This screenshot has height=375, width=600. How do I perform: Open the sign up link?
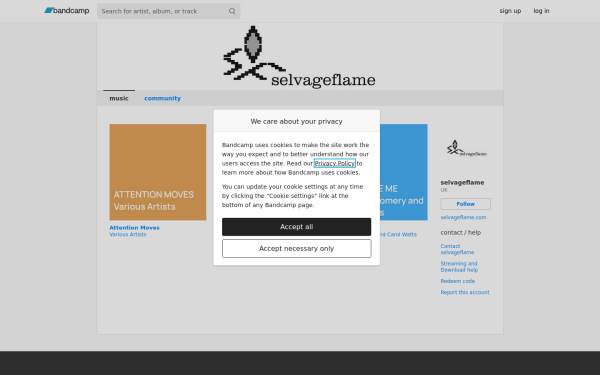point(510,11)
